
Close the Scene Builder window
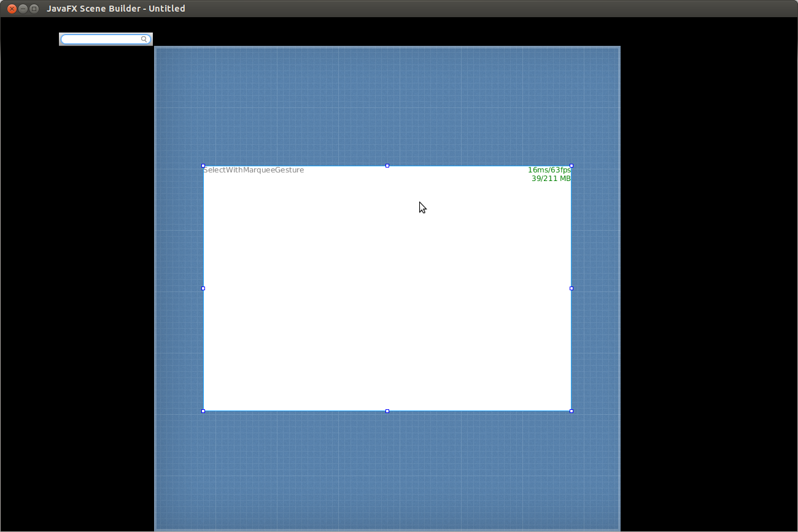pos(12,9)
